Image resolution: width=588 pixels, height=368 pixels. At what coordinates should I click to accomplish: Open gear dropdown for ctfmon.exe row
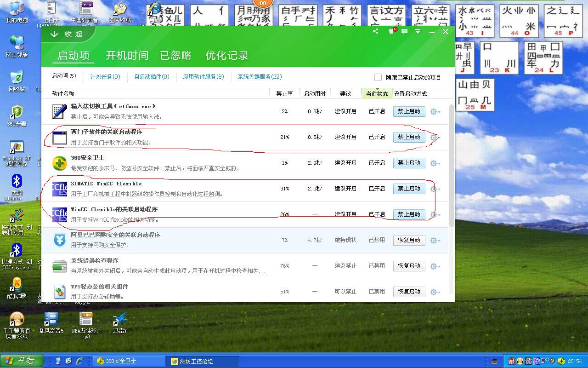click(x=435, y=112)
